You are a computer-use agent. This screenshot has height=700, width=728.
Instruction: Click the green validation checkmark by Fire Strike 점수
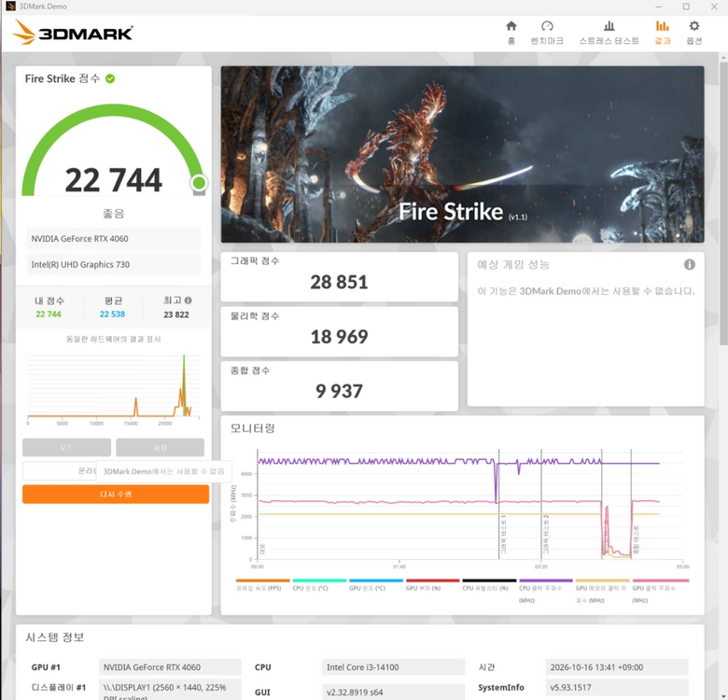tap(110, 78)
